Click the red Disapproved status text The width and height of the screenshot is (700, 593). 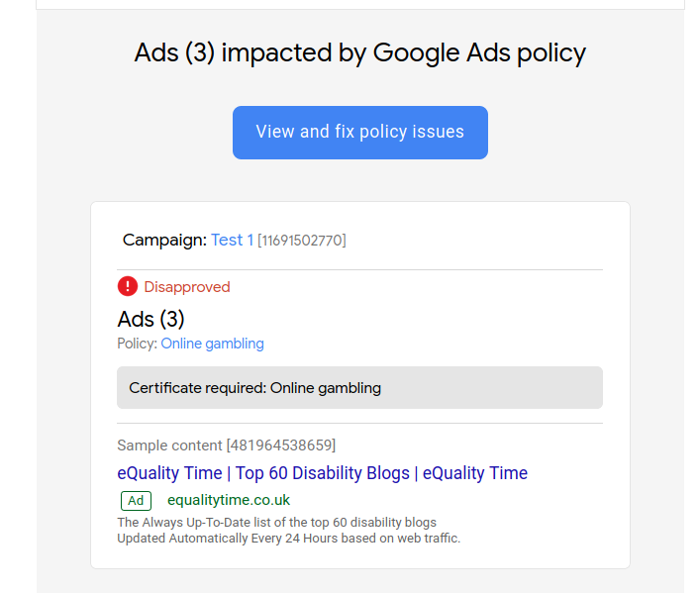(x=187, y=287)
